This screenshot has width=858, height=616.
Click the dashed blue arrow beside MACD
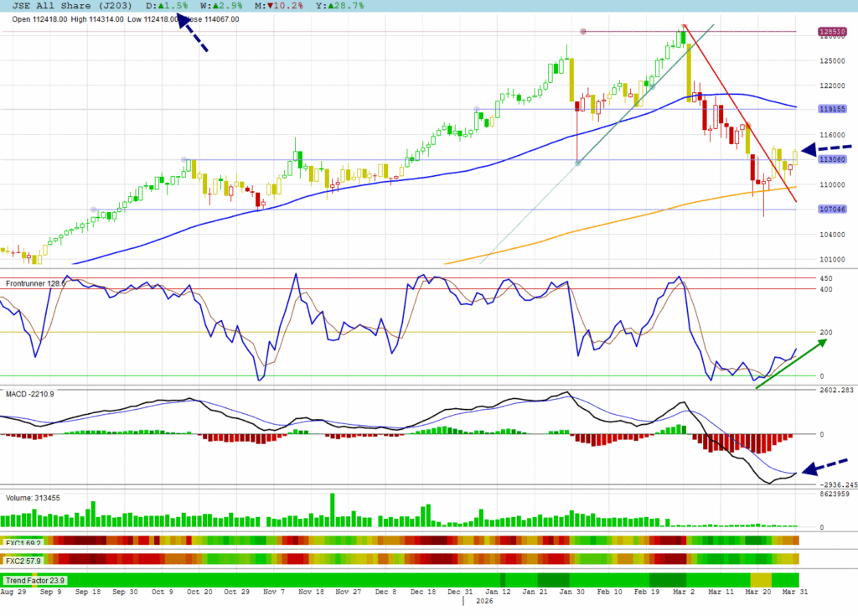[824, 465]
